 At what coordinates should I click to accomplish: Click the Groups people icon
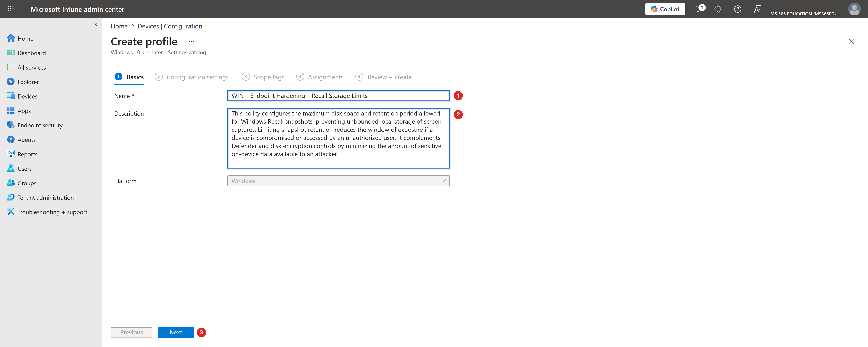click(11, 183)
